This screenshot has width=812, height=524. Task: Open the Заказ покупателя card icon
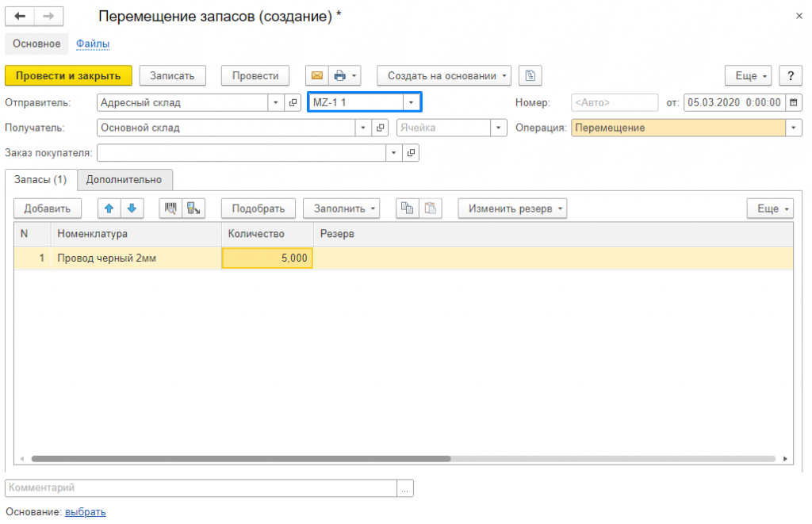click(412, 153)
